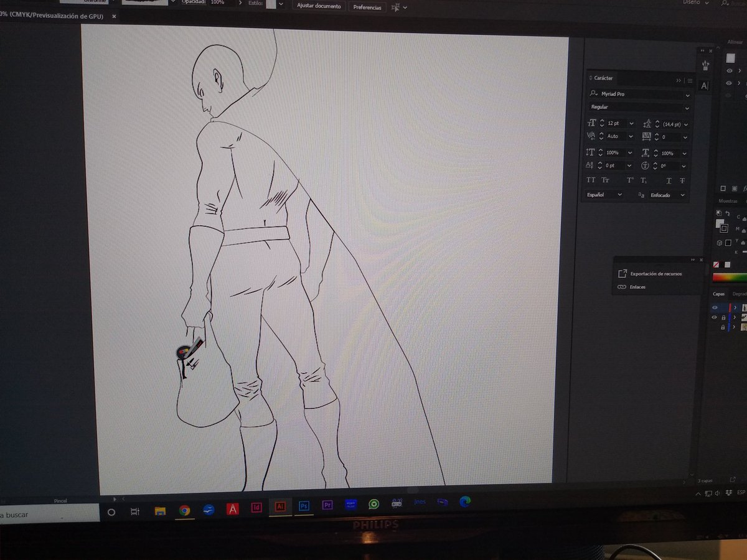Screen dimensions: 747x560
Task: Switch to the Muestras tab
Action: 727,201
